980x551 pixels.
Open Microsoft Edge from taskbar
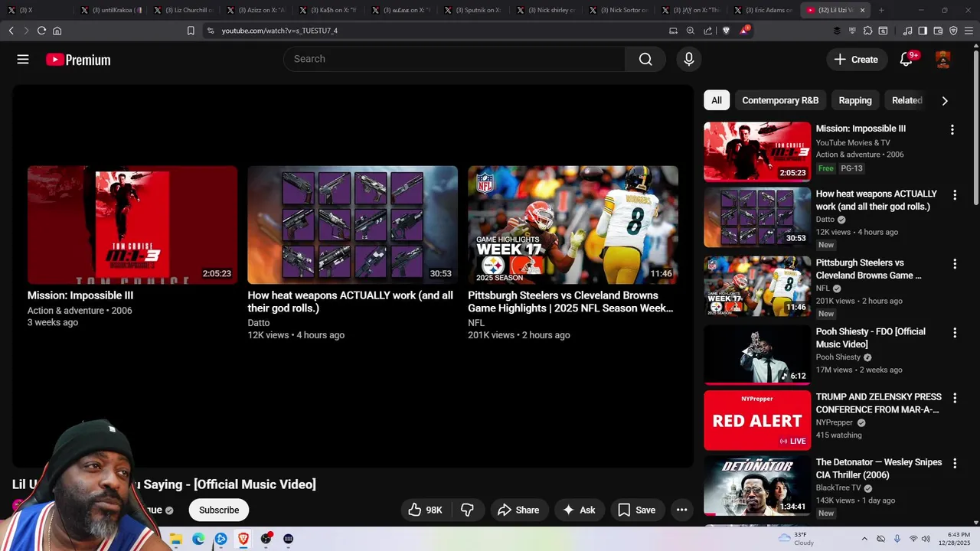(198, 539)
